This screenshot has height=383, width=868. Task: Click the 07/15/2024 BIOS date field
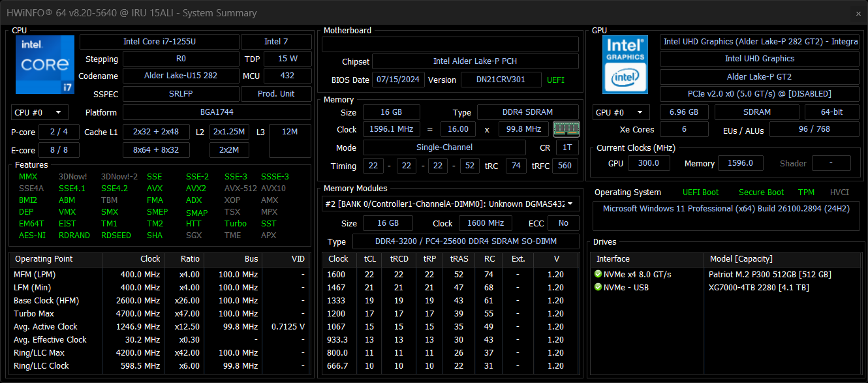[399, 80]
